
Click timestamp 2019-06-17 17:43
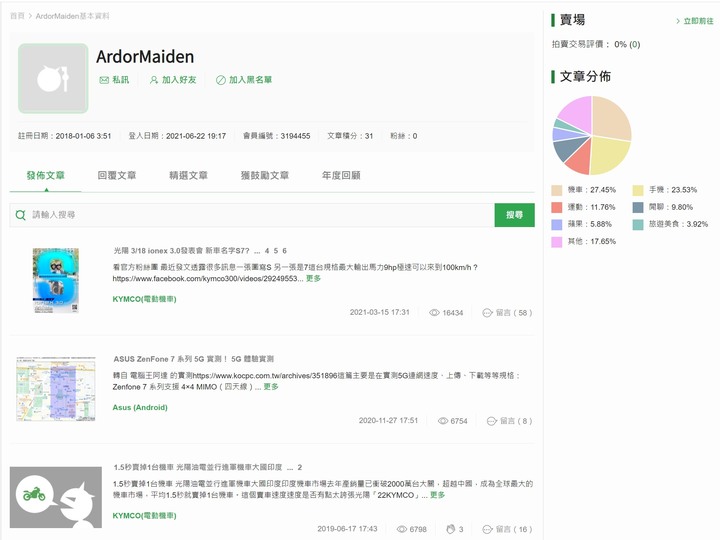click(x=347, y=529)
